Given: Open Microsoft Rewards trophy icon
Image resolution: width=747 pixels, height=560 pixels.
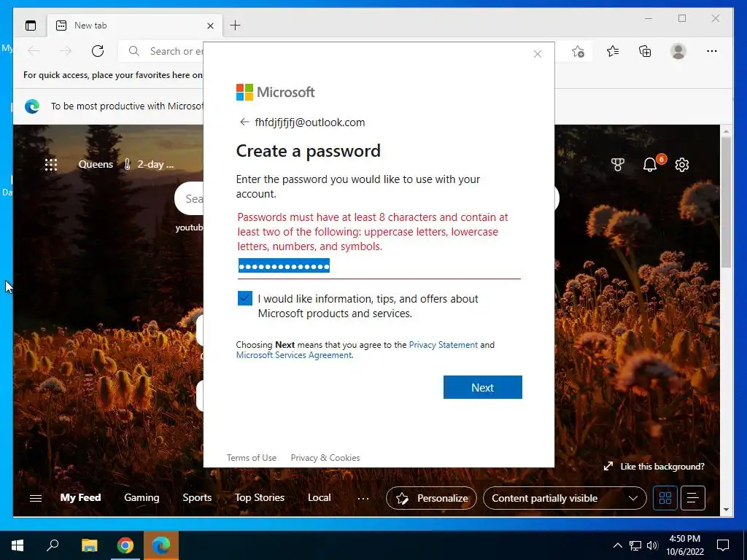Looking at the screenshot, I should (618, 165).
